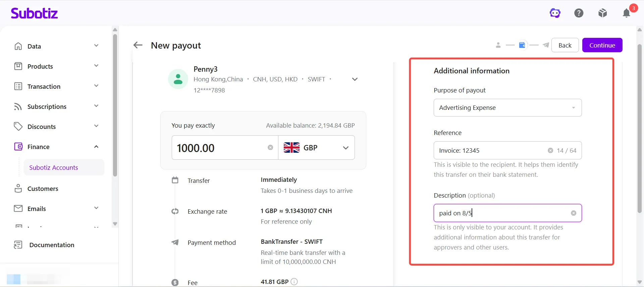Clear the Description field text

point(574,213)
